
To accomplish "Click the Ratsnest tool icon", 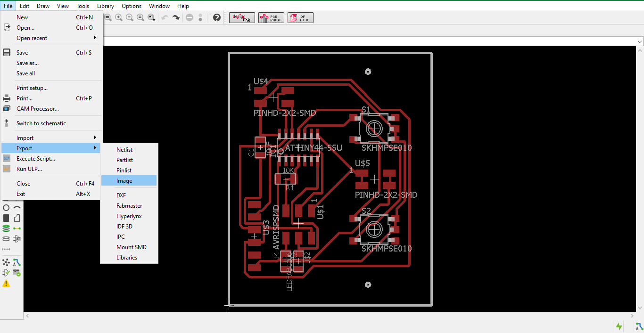I will [x=6, y=262].
